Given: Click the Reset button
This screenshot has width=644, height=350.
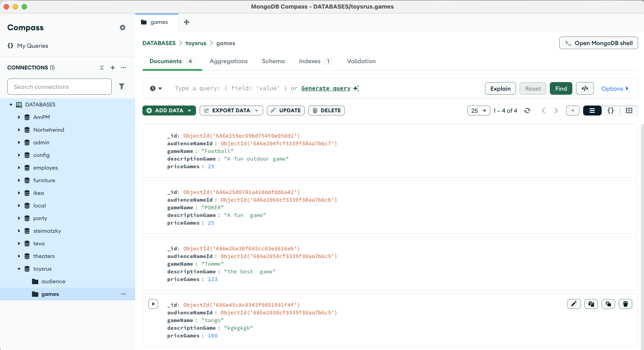Looking at the screenshot, I should click(533, 88).
